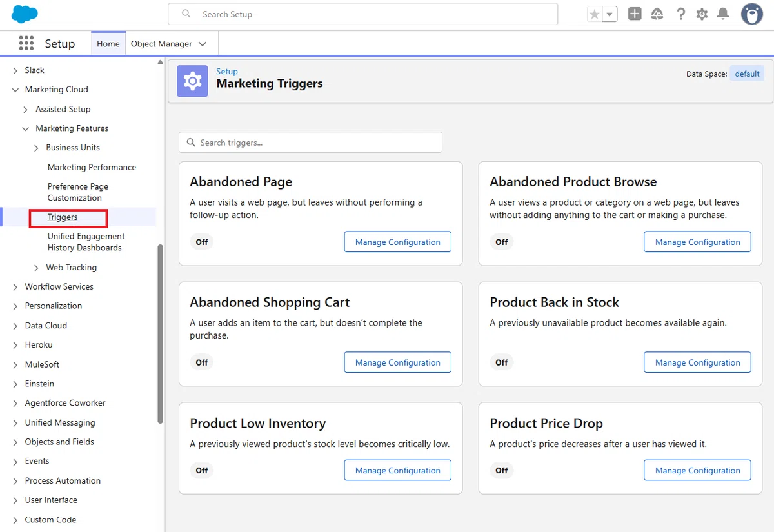This screenshot has height=532, width=774.
Task: Click the Favorites star icon
Action: (594, 14)
